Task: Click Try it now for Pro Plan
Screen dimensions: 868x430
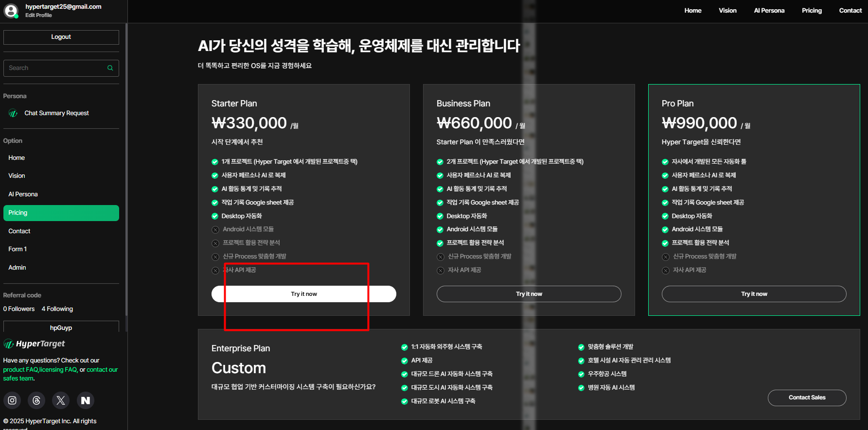Action: (754, 294)
